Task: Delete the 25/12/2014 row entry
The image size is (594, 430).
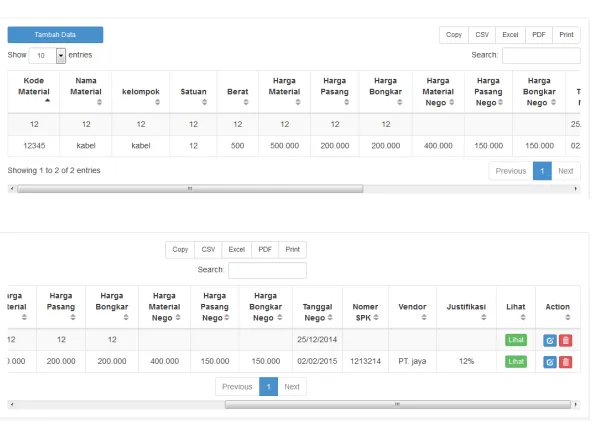Action: (x=566, y=340)
